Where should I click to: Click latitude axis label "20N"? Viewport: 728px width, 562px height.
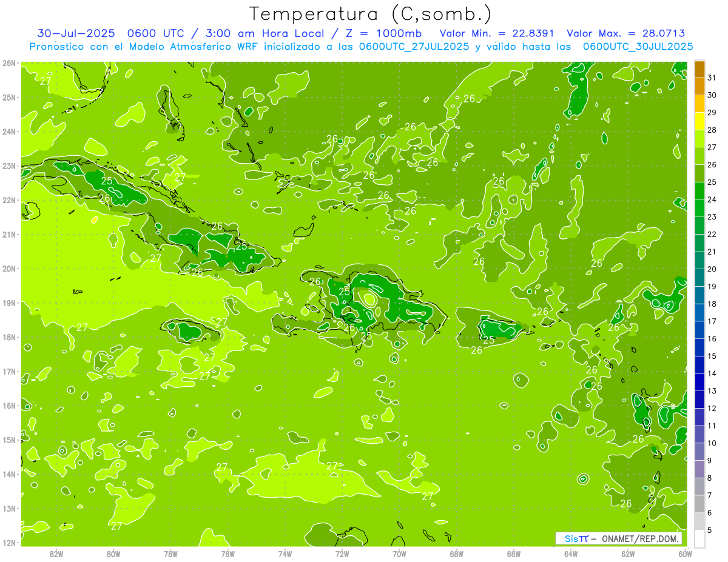[8, 269]
